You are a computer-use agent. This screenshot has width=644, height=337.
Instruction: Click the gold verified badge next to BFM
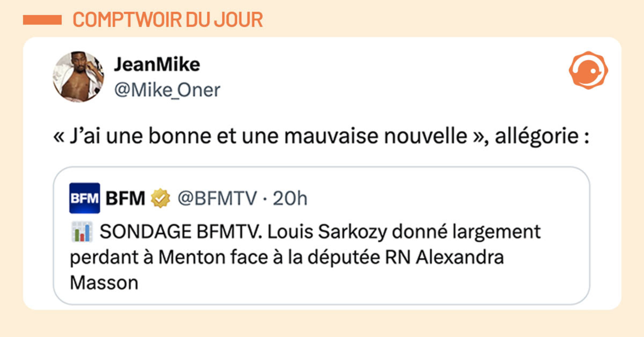point(160,198)
